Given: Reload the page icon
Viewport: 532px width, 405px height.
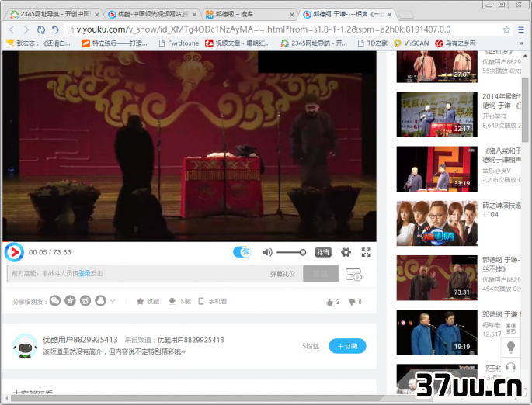Looking at the screenshot, I should (41, 29).
